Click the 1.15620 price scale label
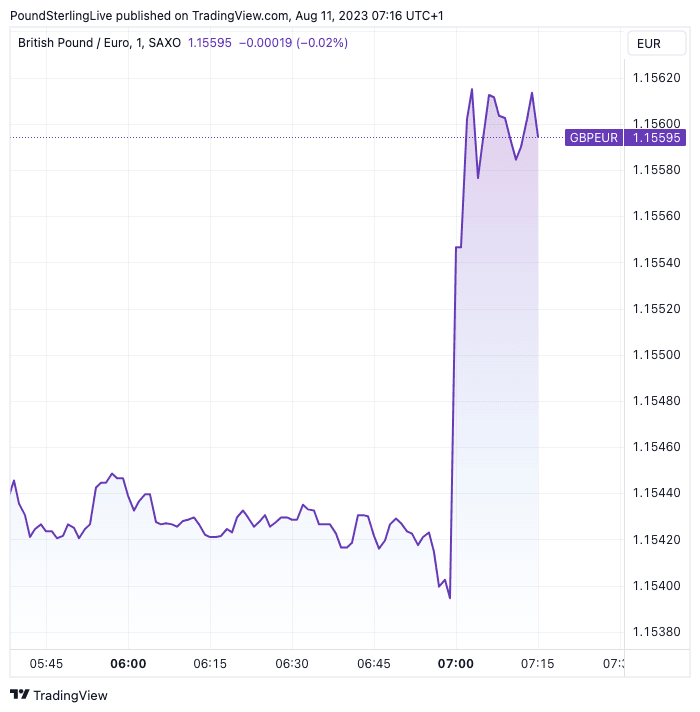The height and width of the screenshot is (712, 700). click(x=656, y=77)
